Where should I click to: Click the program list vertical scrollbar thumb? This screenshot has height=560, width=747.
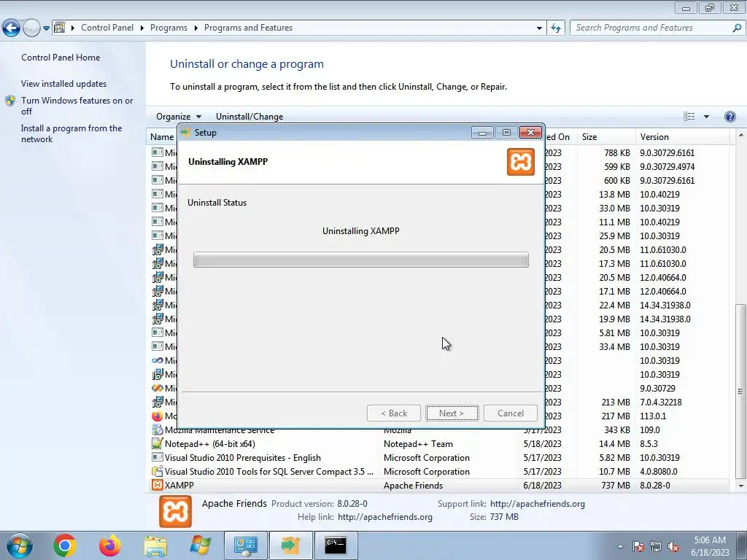click(740, 392)
